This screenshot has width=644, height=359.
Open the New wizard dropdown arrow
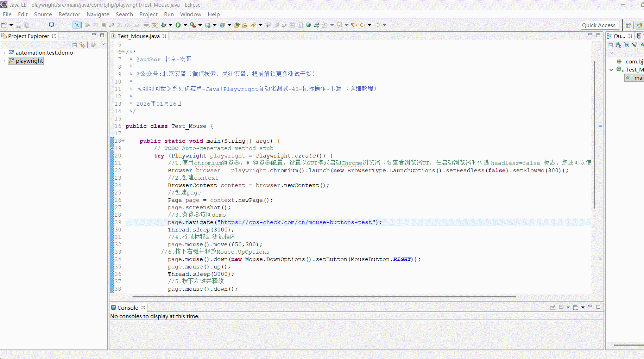[x=11, y=25]
